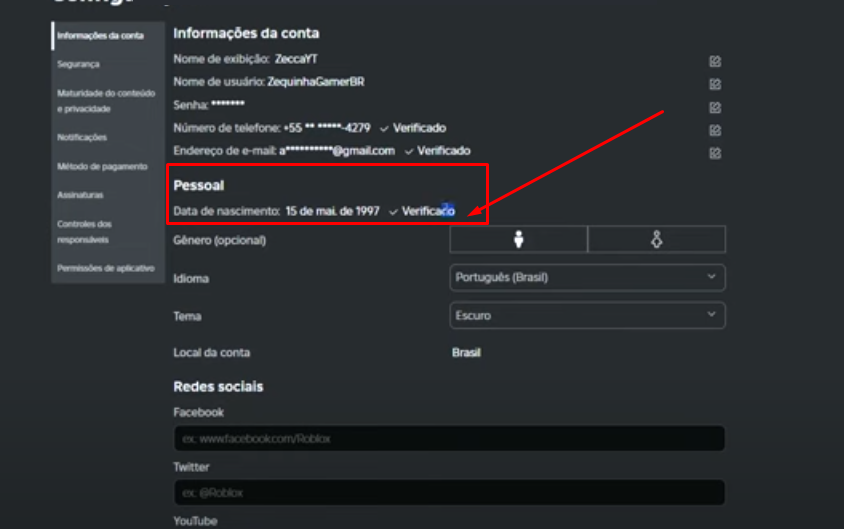Click the Twitter handle input field

point(448,493)
